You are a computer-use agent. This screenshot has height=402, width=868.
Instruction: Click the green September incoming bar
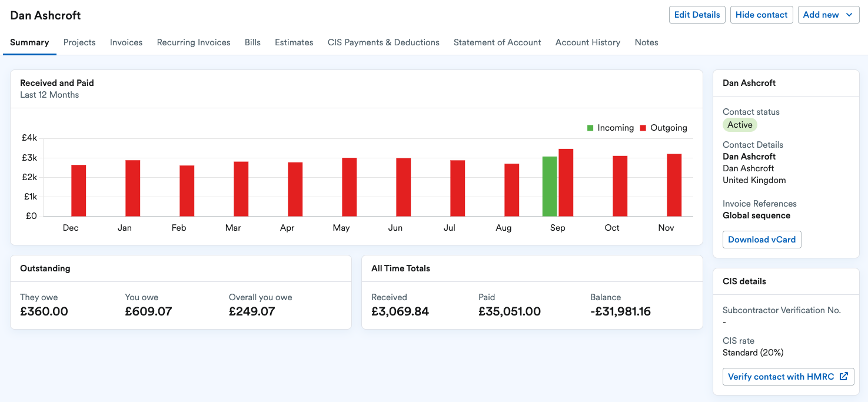pyautogui.click(x=550, y=186)
